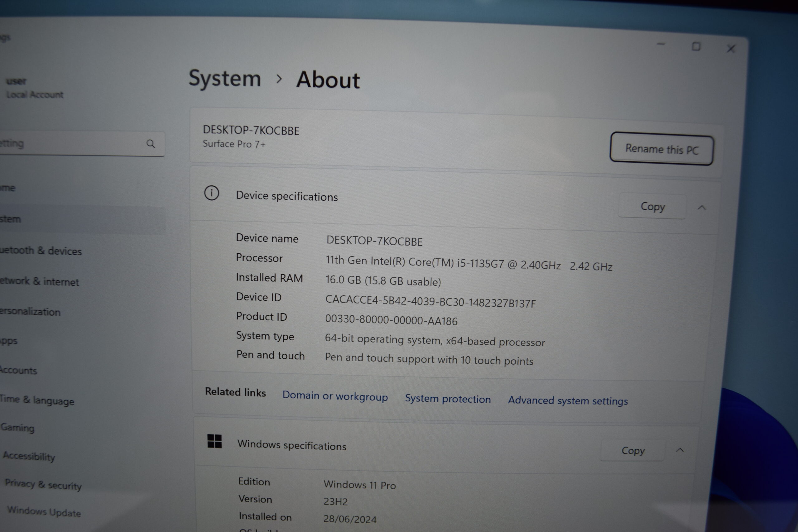Click the Installed on date 28/06/2024
The height and width of the screenshot is (532, 798).
point(350,519)
